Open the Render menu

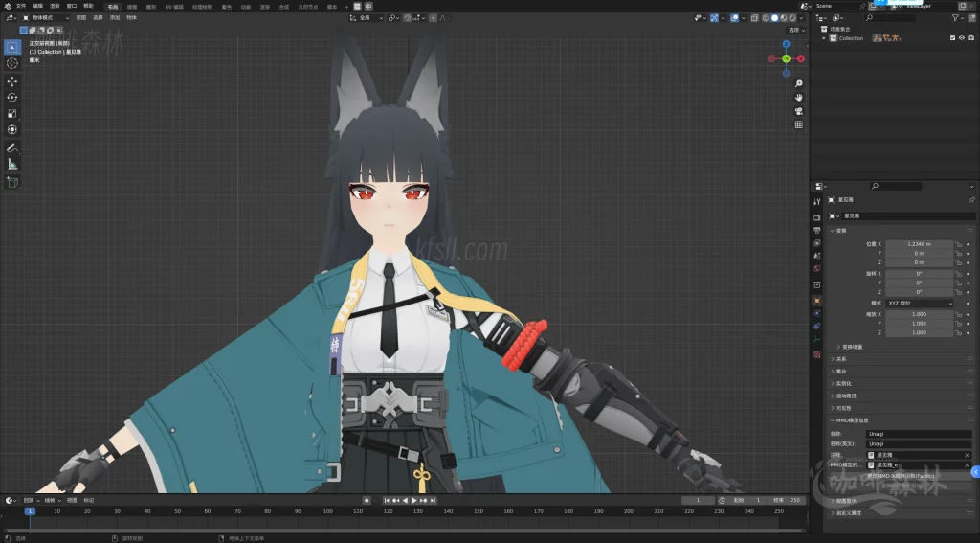pyautogui.click(x=55, y=6)
